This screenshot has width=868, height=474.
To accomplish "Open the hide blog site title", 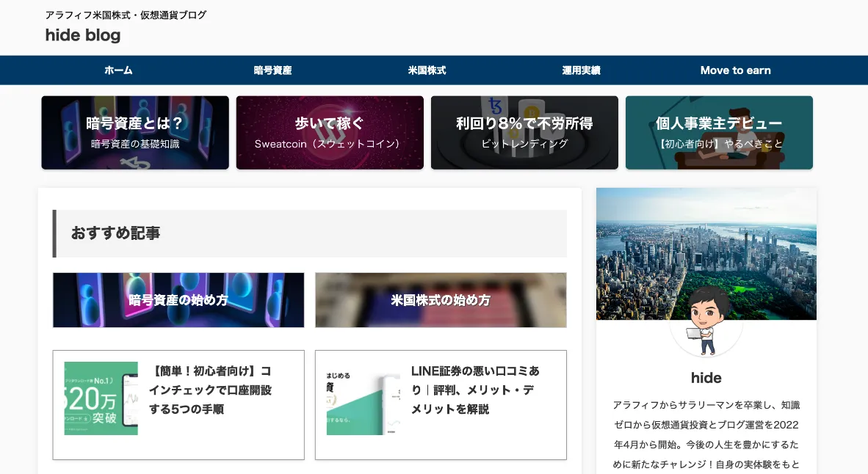I will 83,35.
